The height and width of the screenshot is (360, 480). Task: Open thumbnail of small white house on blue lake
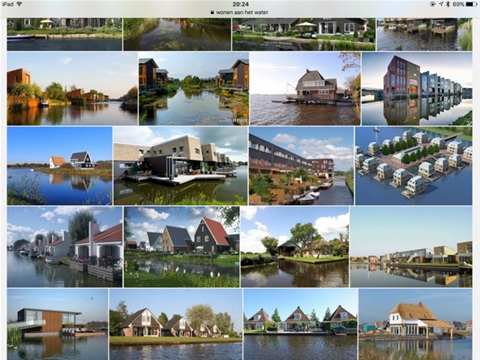[60, 166]
